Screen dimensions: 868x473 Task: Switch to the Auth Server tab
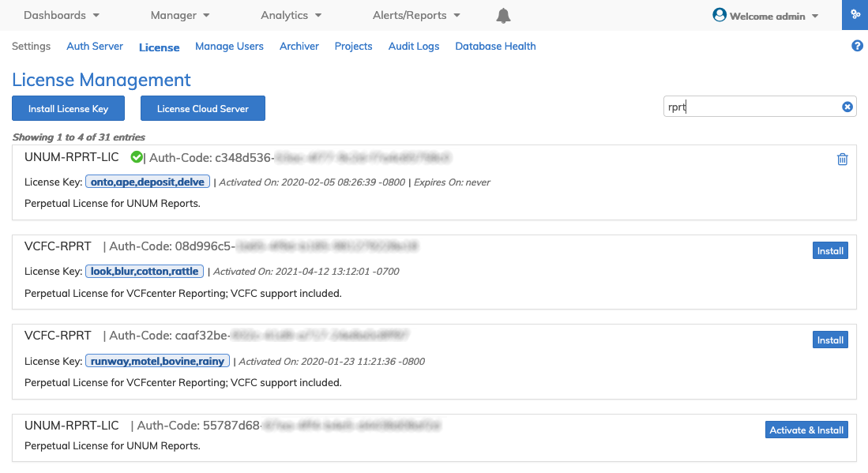tap(95, 47)
